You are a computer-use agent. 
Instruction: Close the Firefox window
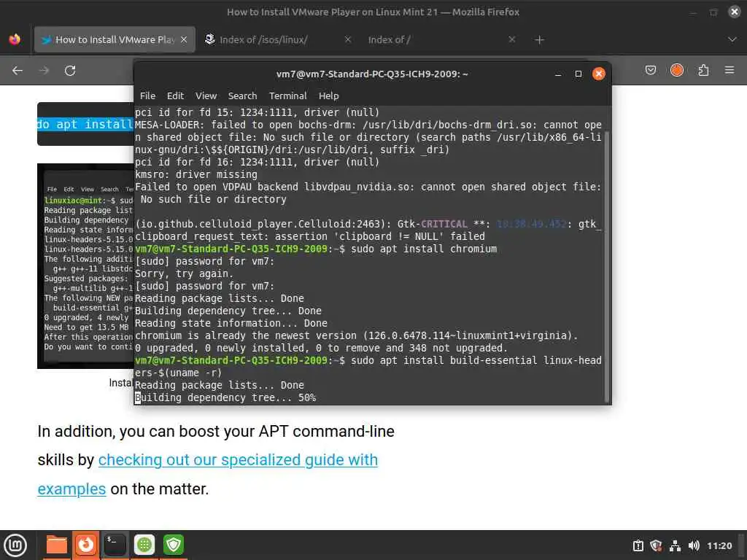point(735,12)
